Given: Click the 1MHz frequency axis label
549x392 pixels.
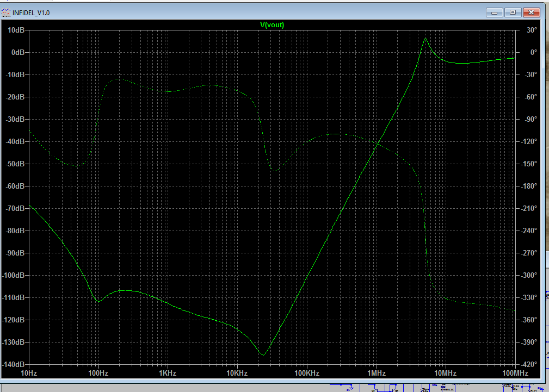Looking at the screenshot, I should pyautogui.click(x=377, y=373).
